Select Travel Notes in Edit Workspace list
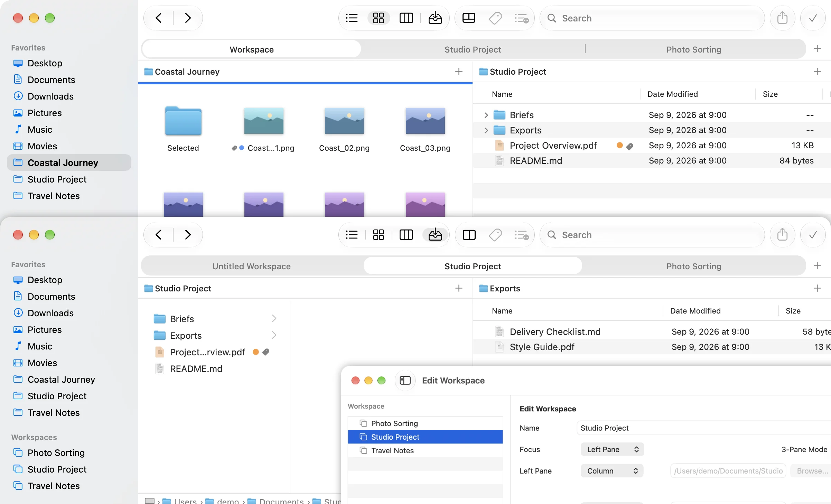This screenshot has width=831, height=504. point(425,450)
